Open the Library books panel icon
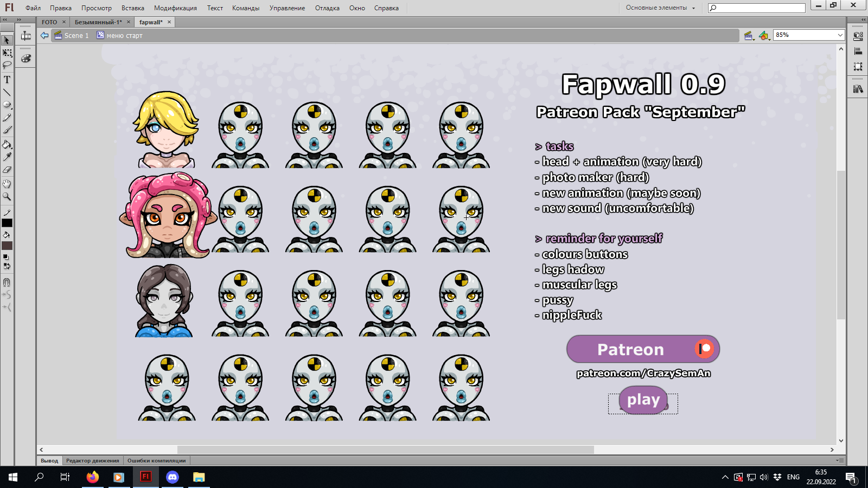Image resolution: width=868 pixels, height=488 pixels. pyautogui.click(x=858, y=89)
